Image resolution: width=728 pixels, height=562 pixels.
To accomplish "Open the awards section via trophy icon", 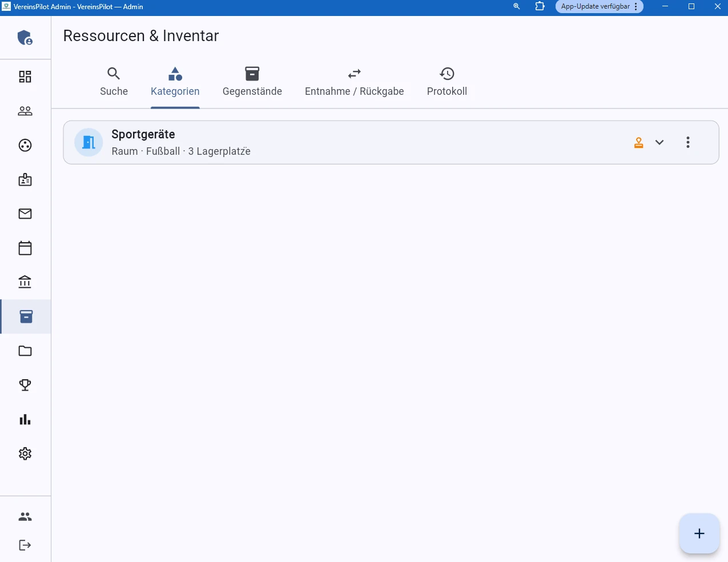I will pyautogui.click(x=25, y=385).
